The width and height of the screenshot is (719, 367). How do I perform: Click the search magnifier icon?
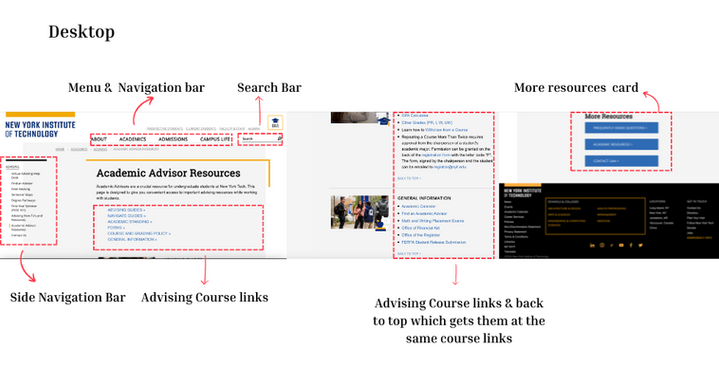tap(279, 138)
